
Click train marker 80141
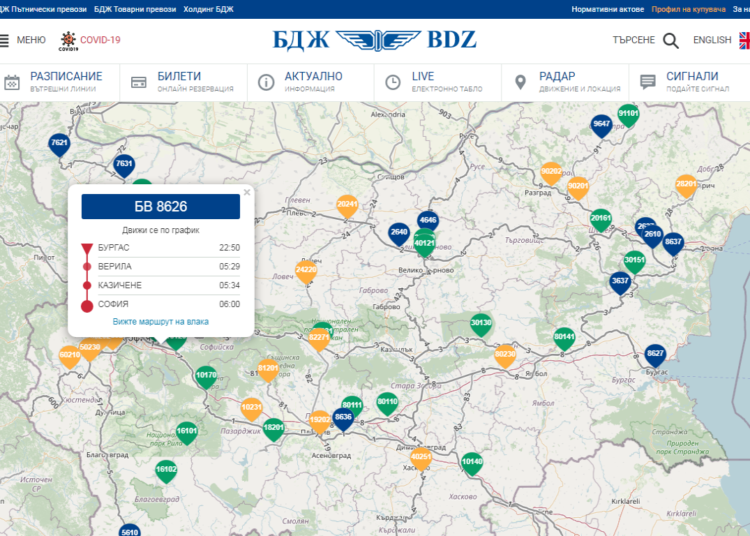tap(564, 338)
